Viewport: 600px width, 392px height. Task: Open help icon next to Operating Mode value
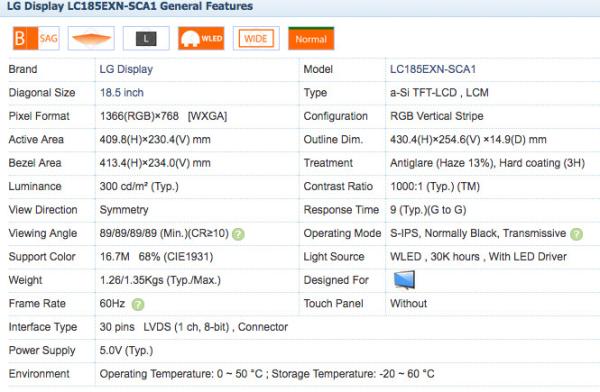click(x=576, y=234)
